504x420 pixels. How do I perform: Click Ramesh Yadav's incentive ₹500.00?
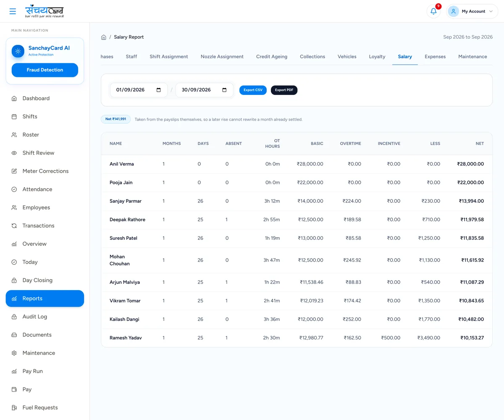391,338
